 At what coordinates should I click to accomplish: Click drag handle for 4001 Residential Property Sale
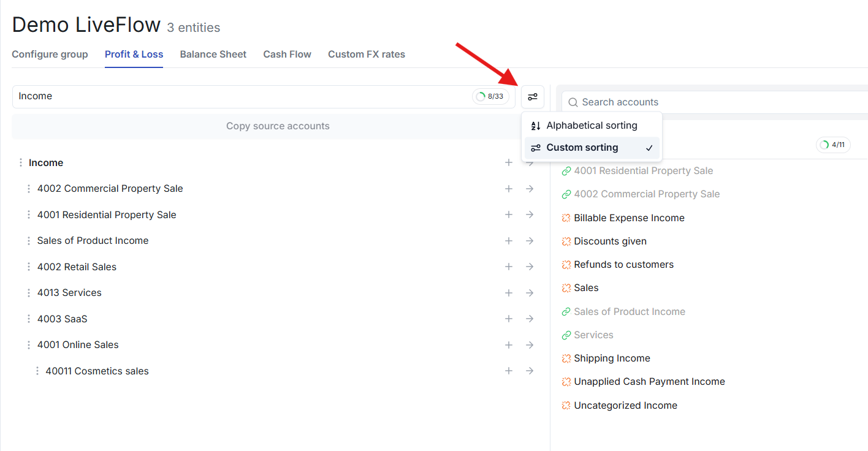click(x=29, y=215)
